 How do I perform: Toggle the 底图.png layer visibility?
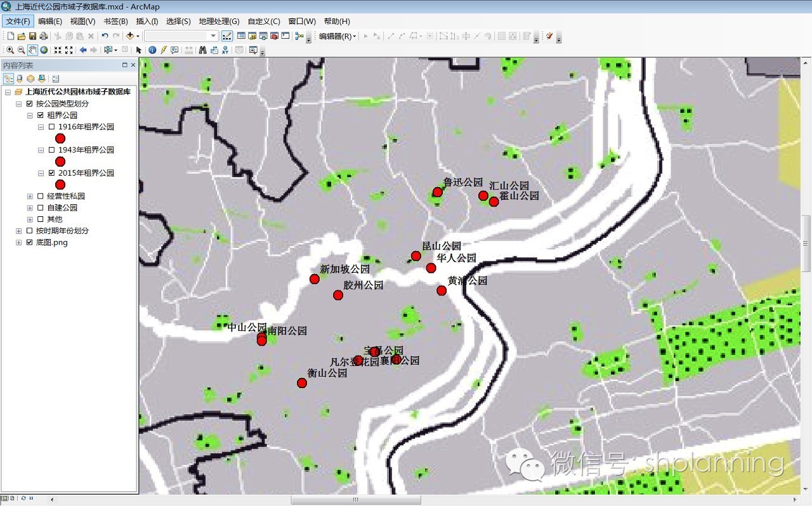click(x=29, y=242)
